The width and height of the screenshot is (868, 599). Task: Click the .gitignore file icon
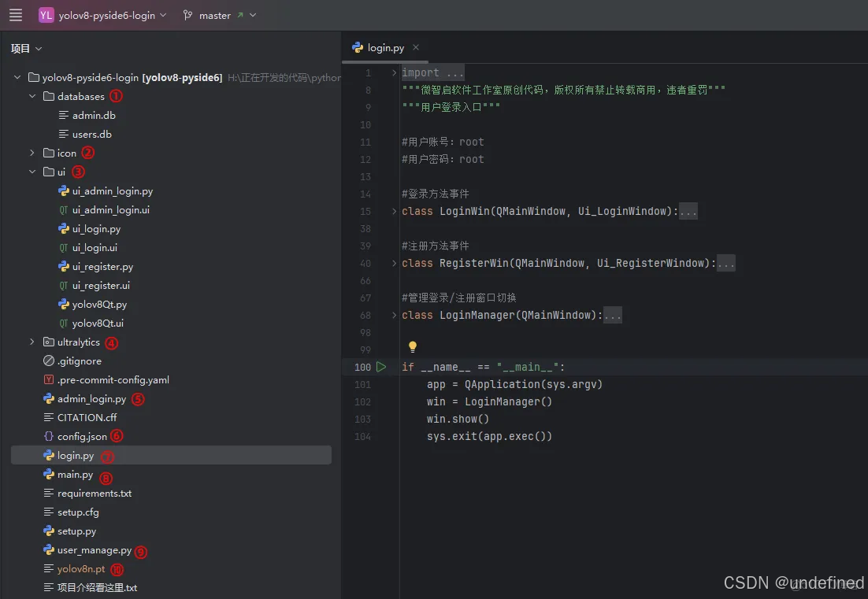point(49,361)
